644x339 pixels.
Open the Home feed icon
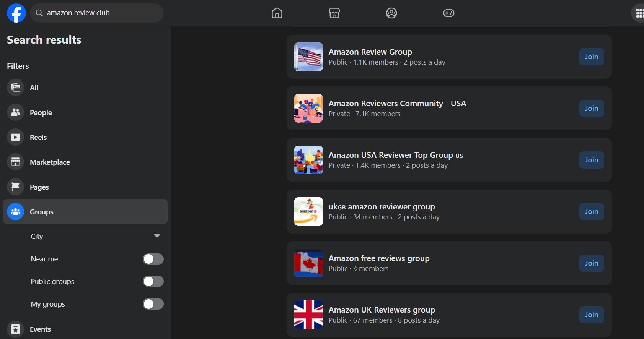pyautogui.click(x=277, y=13)
